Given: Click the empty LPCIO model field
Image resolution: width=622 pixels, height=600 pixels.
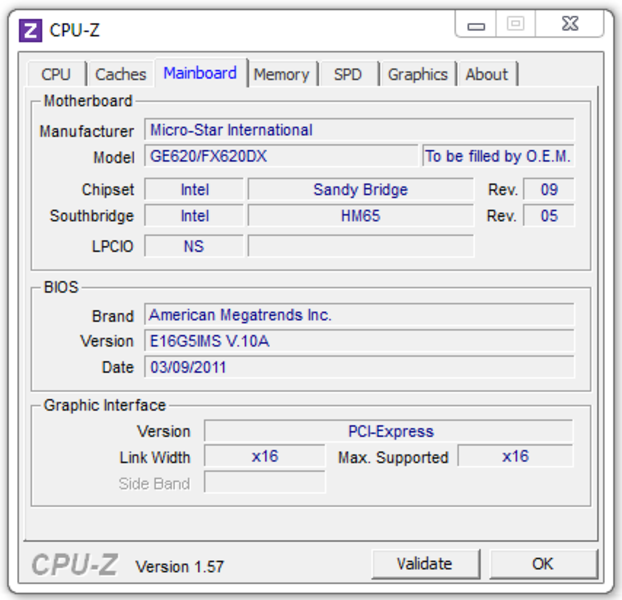Looking at the screenshot, I should tap(361, 246).
